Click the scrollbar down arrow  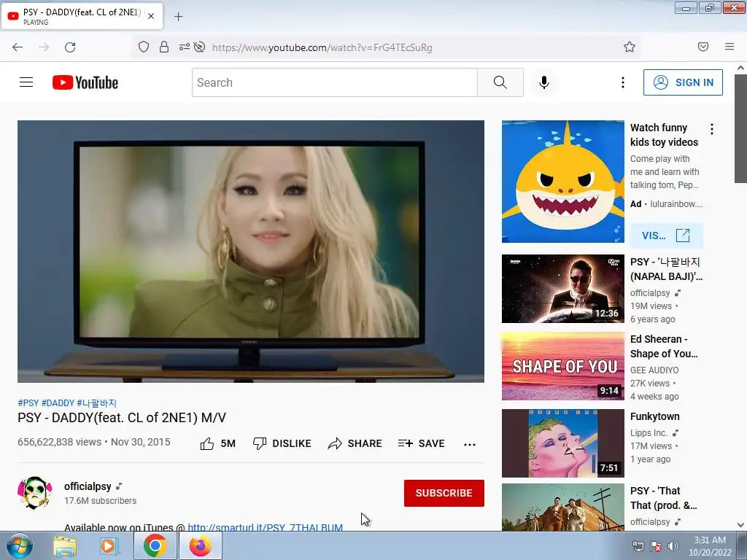click(740, 525)
